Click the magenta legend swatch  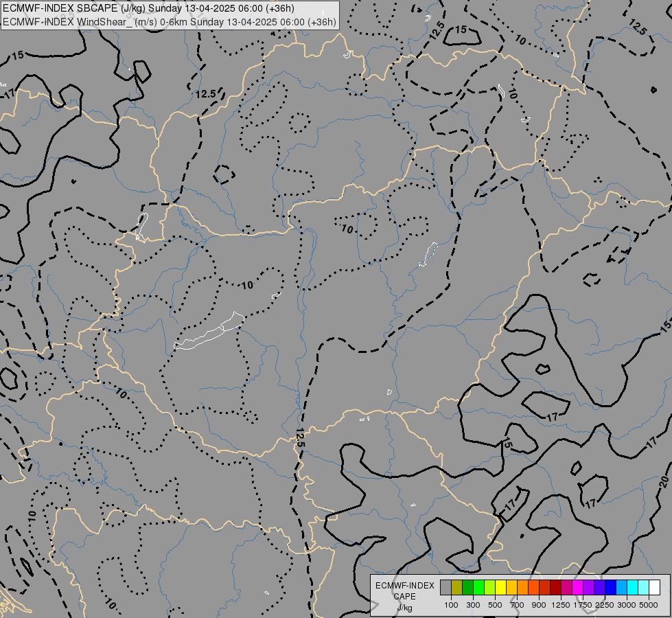(578, 588)
